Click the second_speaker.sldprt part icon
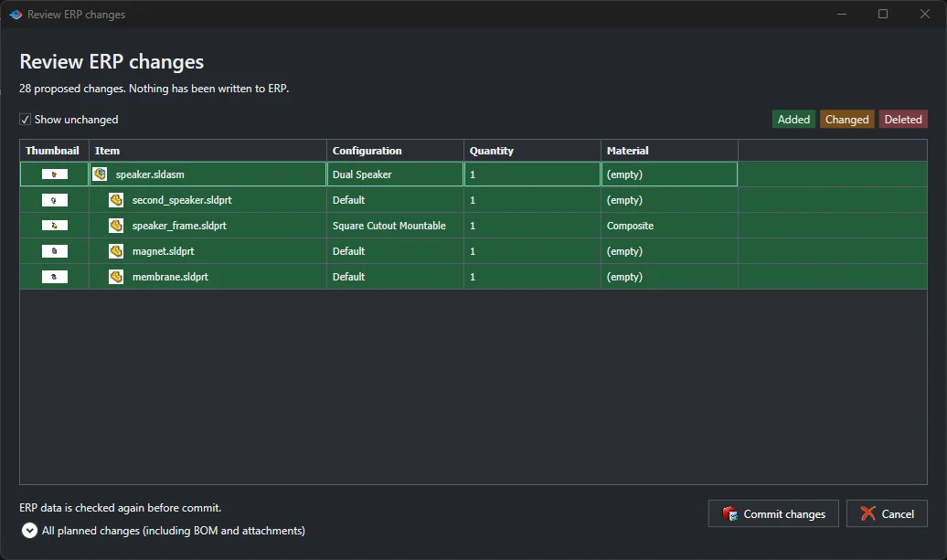This screenshot has width=947, height=560. [x=116, y=200]
